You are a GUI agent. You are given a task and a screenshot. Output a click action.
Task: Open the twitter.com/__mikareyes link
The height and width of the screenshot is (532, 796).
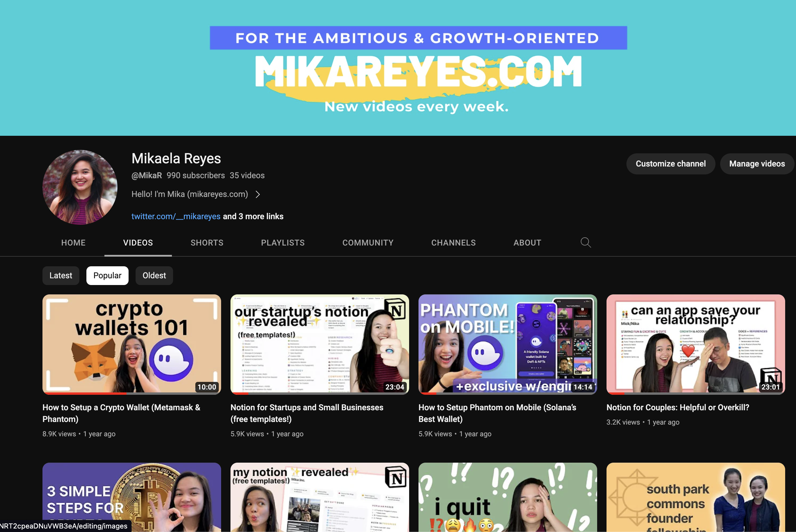pyautogui.click(x=176, y=217)
